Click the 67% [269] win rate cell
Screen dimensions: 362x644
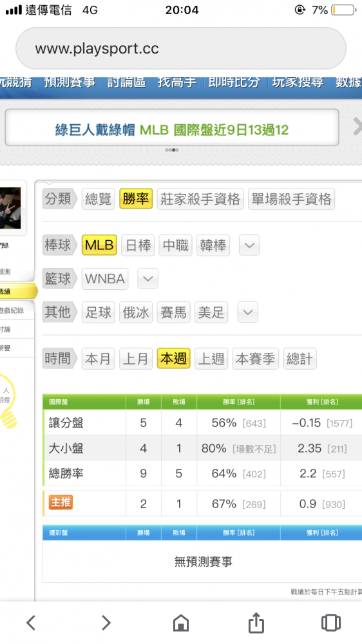[239, 504]
